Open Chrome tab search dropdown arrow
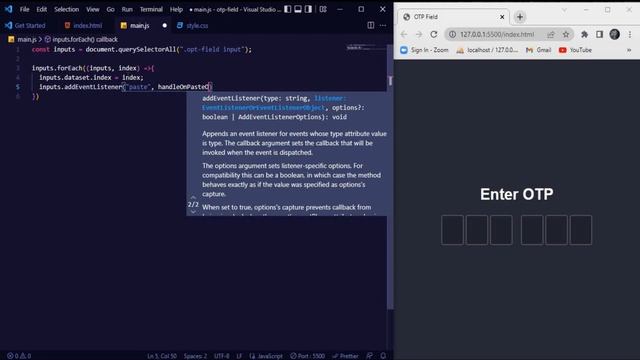The width and height of the screenshot is (640, 360). 564,10
